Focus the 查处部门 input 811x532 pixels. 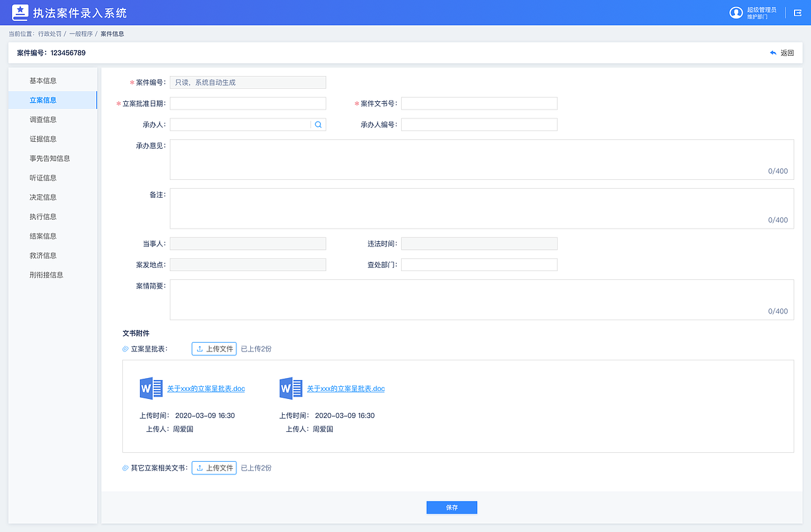click(x=479, y=265)
